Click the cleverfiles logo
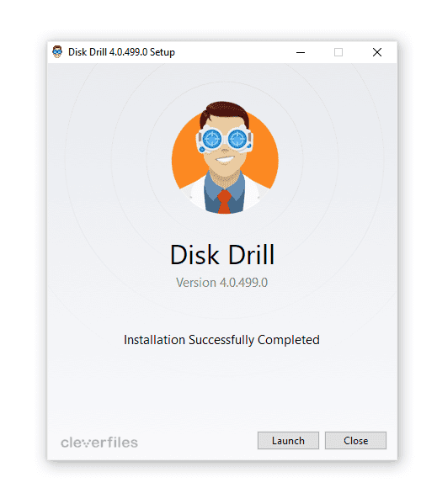The image size is (437, 504). 99,443
